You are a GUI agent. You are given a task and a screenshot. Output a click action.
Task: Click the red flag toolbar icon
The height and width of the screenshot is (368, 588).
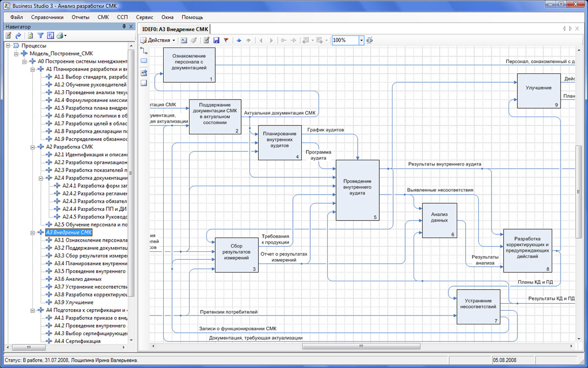(226, 40)
